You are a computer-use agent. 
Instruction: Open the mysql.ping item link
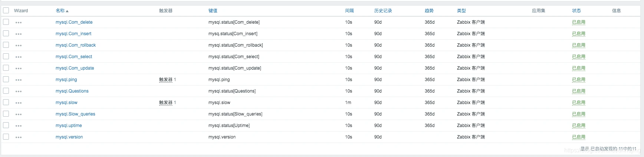66,80
